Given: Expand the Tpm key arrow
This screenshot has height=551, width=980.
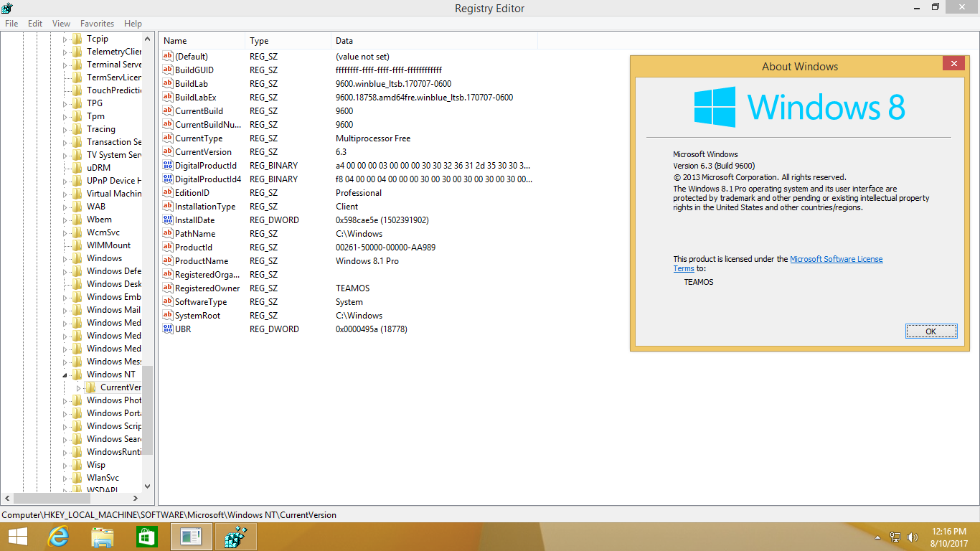Looking at the screenshot, I should coord(65,116).
